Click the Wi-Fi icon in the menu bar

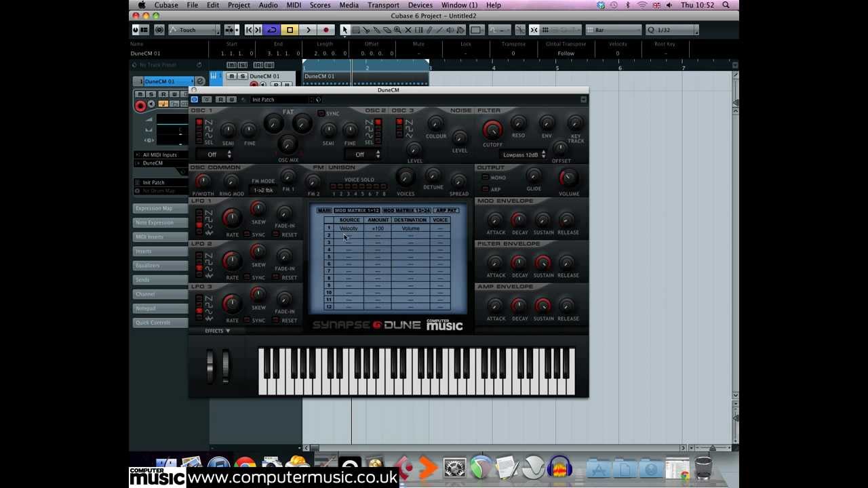(642, 5)
